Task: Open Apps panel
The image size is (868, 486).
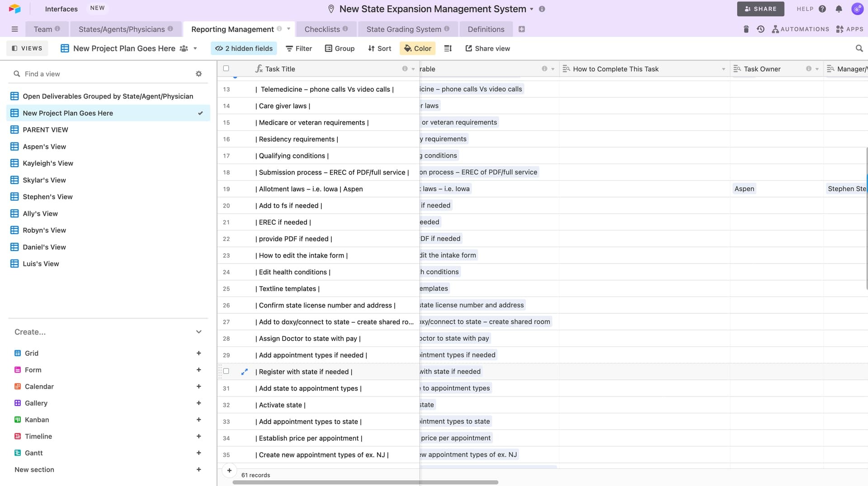Action: pos(849,29)
